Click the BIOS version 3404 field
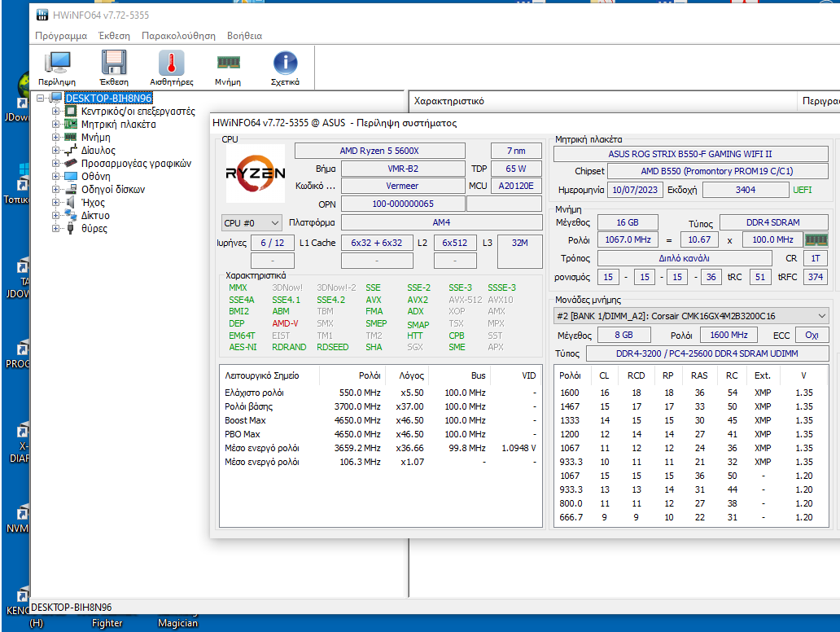 [x=746, y=190]
